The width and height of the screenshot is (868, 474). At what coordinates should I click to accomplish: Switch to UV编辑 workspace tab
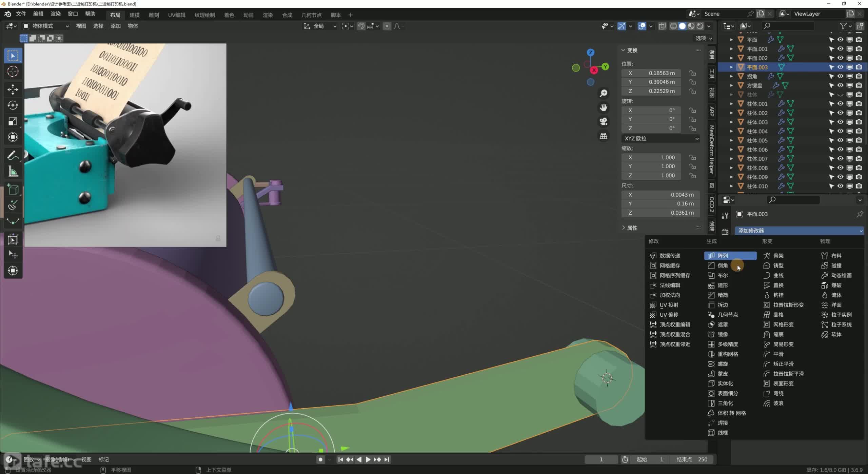(177, 15)
